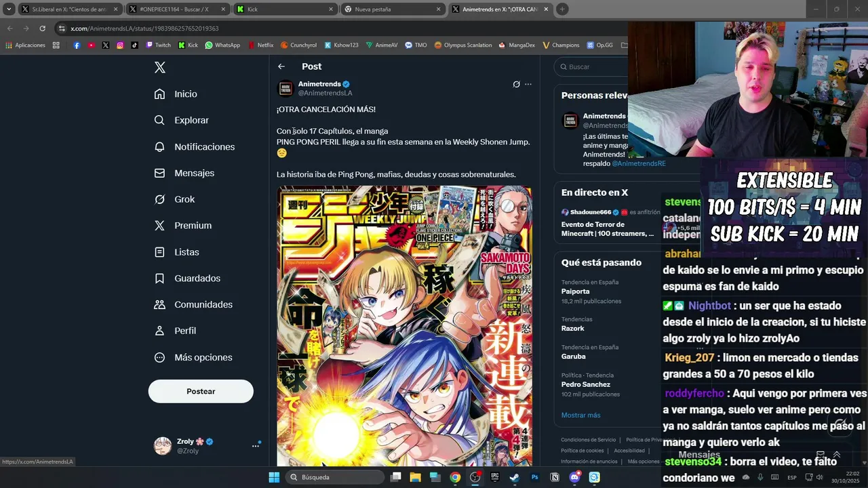Viewport: 868px width, 488px height.
Task: Open Grok in the sidebar
Action: tap(174, 199)
